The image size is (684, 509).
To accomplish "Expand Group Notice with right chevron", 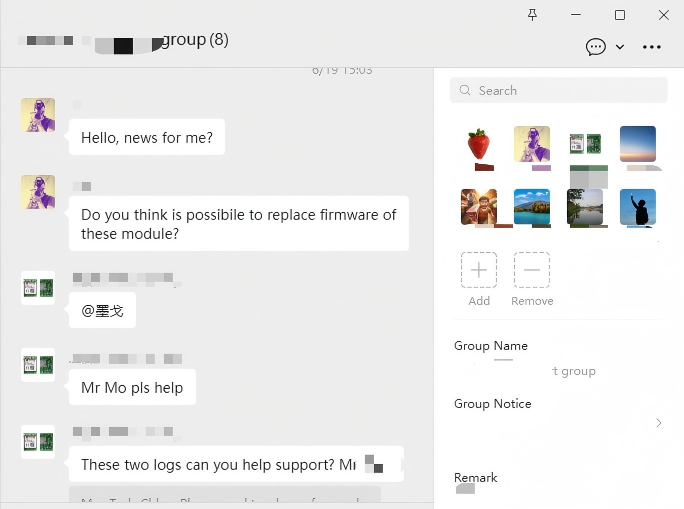I will click(658, 423).
